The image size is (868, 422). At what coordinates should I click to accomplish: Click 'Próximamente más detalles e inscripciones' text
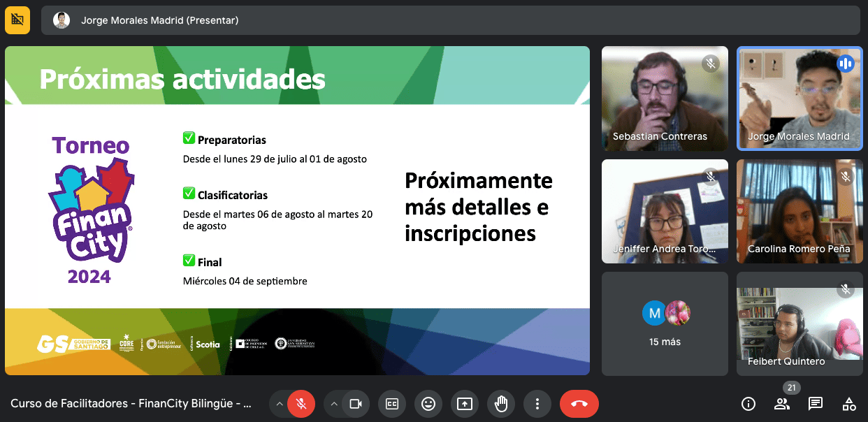pyautogui.click(x=479, y=207)
